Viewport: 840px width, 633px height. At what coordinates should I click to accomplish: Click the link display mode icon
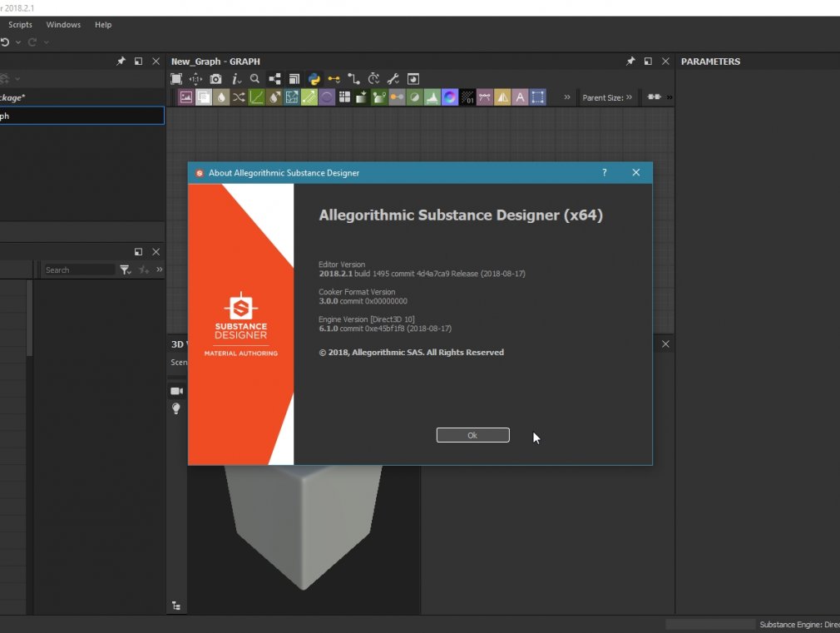click(x=353, y=79)
